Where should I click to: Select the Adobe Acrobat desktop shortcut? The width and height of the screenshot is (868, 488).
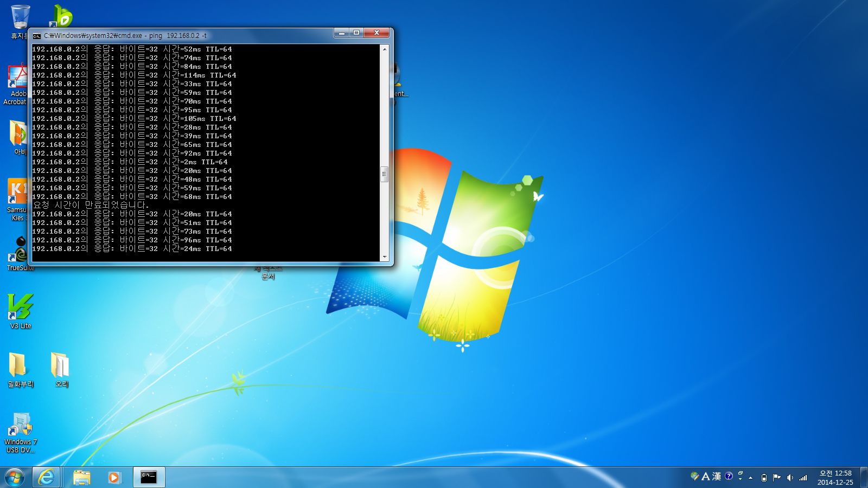16,85
